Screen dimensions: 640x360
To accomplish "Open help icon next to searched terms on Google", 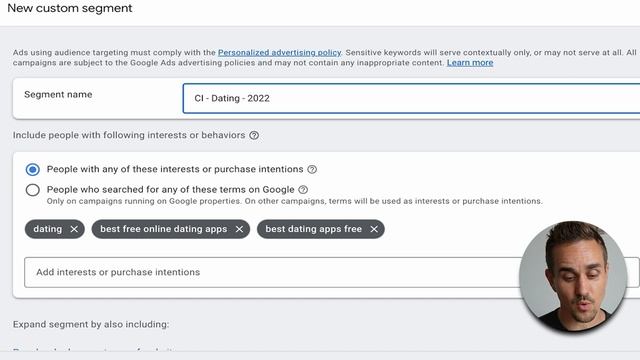I will tap(303, 190).
